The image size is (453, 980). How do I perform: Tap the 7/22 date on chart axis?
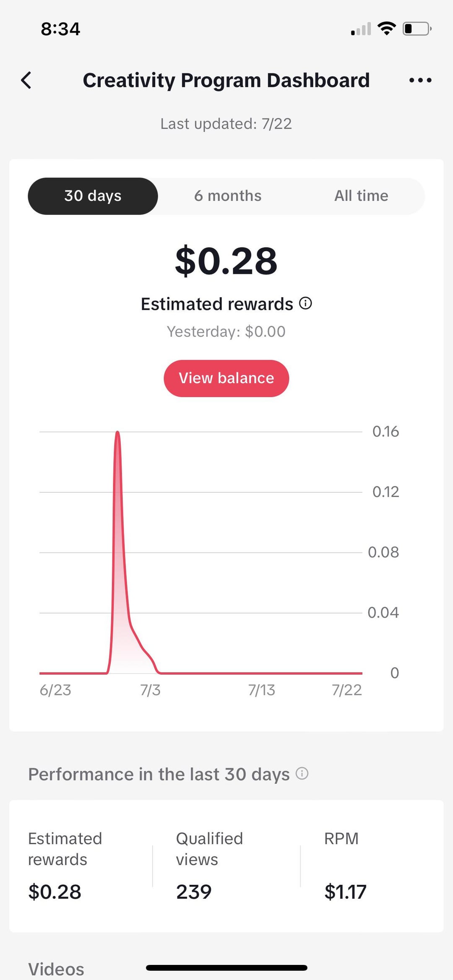346,690
